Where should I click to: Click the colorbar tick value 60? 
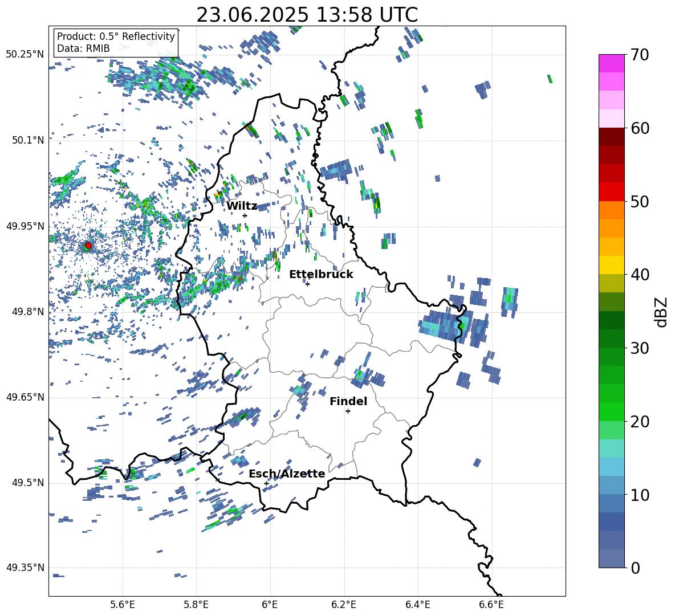[x=640, y=128]
